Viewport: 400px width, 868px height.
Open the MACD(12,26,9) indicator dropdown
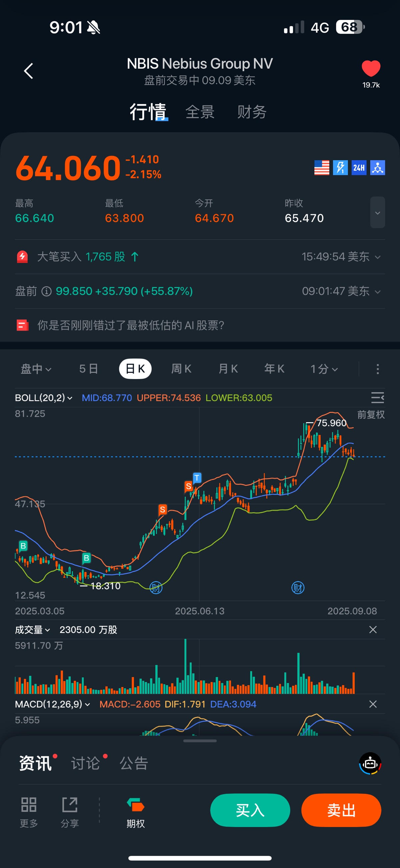click(x=52, y=704)
